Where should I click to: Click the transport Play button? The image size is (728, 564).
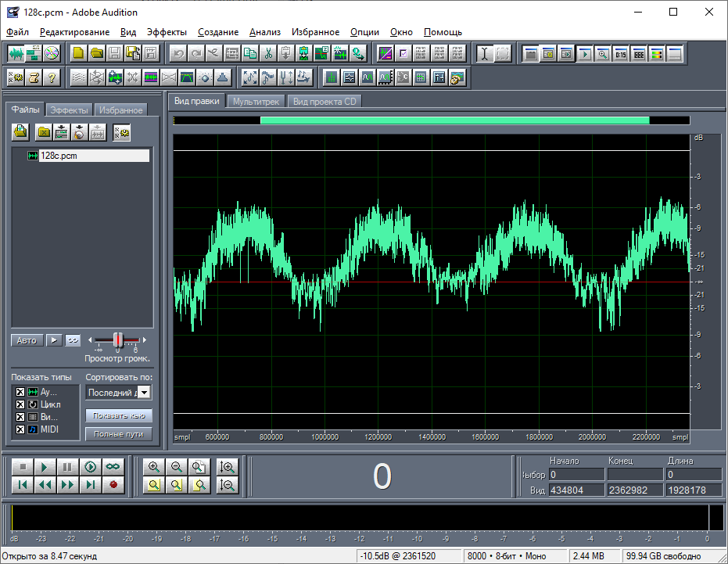(x=45, y=467)
